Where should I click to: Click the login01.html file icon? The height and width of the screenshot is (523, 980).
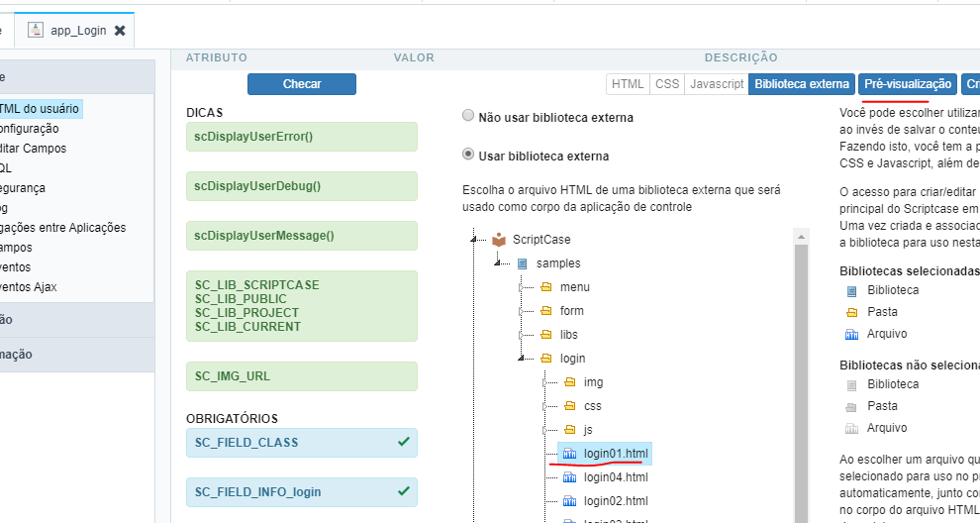[x=570, y=454]
